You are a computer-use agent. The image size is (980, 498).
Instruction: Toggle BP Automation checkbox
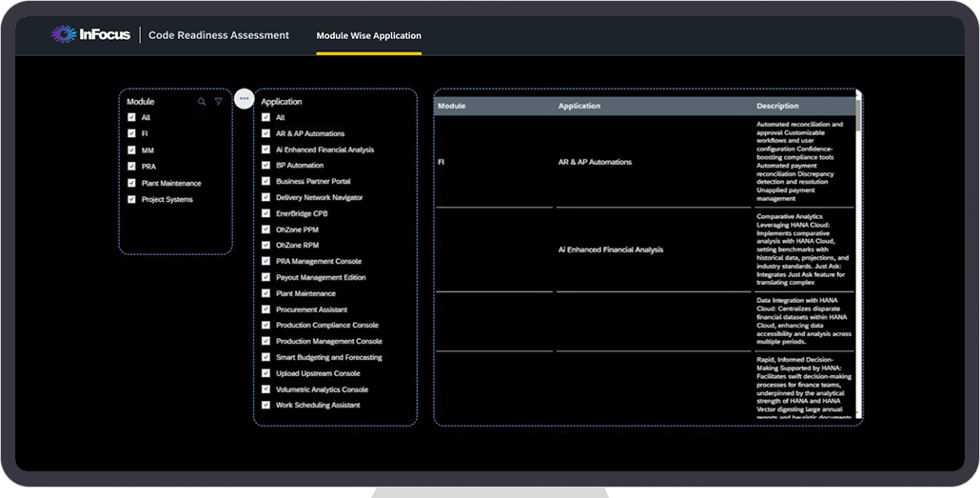pos(265,165)
